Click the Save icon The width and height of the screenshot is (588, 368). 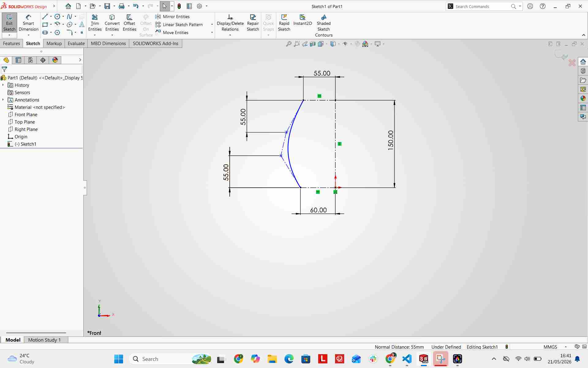coord(107,6)
